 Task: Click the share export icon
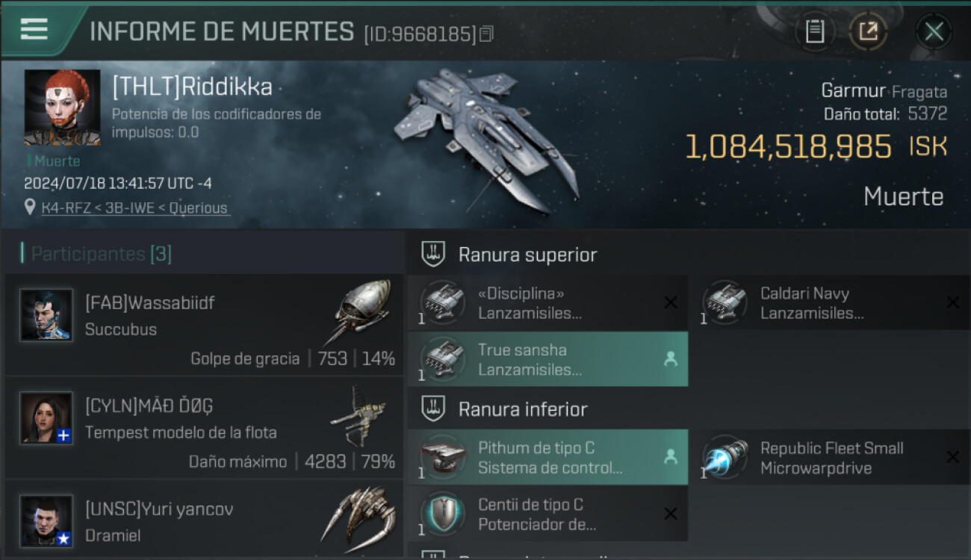[x=868, y=32]
